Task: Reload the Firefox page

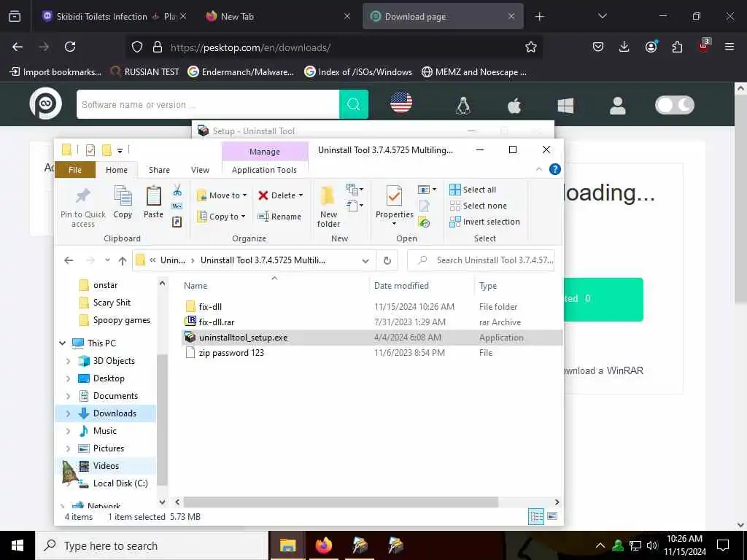Action: (70, 47)
